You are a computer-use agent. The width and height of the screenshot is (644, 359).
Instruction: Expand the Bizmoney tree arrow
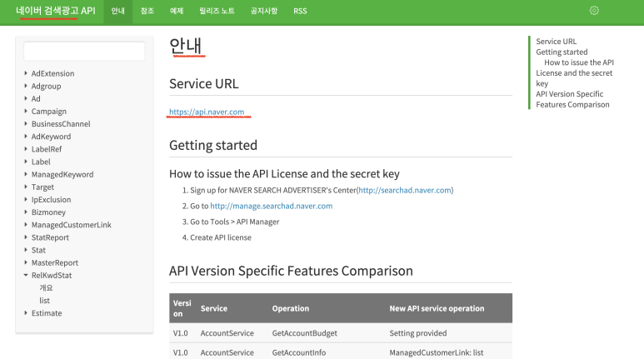(x=26, y=212)
